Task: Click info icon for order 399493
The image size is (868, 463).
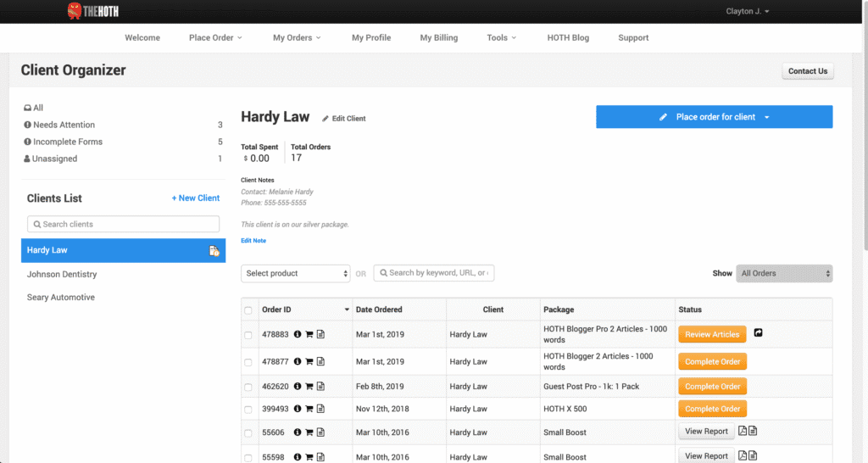Action: tap(298, 409)
